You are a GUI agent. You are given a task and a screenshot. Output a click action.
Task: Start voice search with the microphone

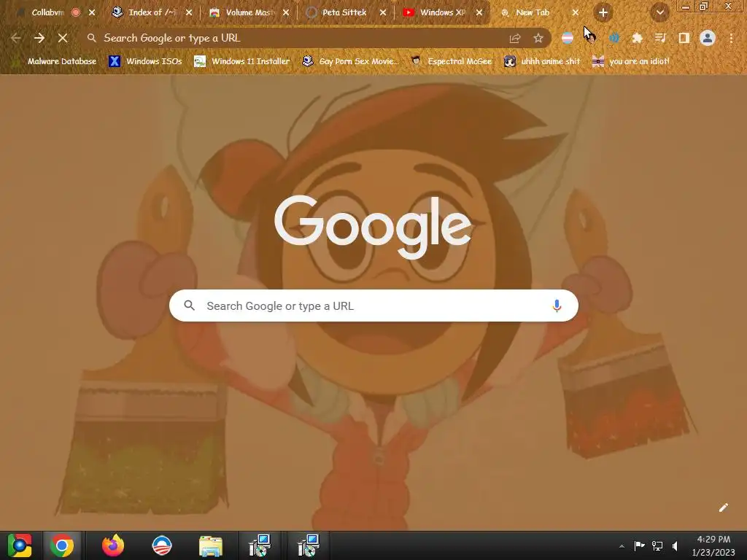(x=557, y=306)
